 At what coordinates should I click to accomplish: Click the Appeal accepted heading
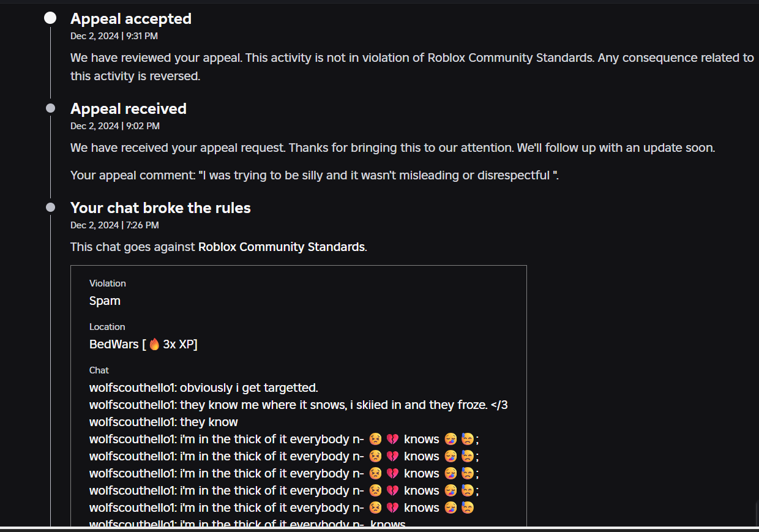coord(131,19)
